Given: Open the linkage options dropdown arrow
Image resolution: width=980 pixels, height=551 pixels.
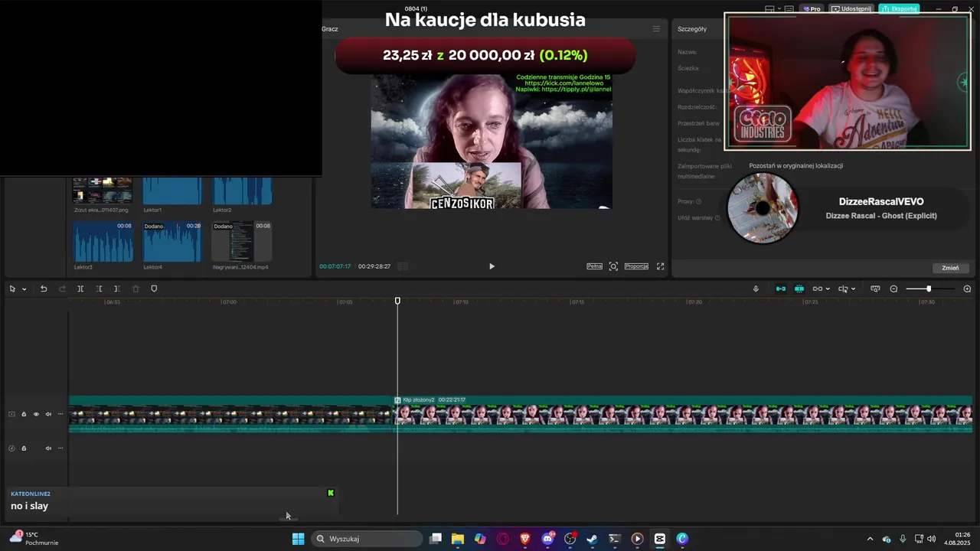Looking at the screenshot, I should click(x=828, y=289).
